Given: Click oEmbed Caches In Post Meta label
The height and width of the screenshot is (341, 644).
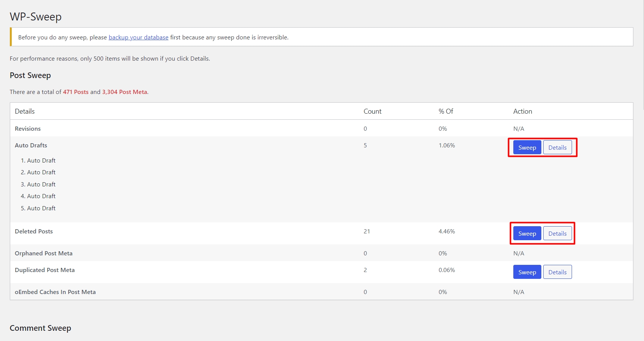Looking at the screenshot, I should (55, 292).
